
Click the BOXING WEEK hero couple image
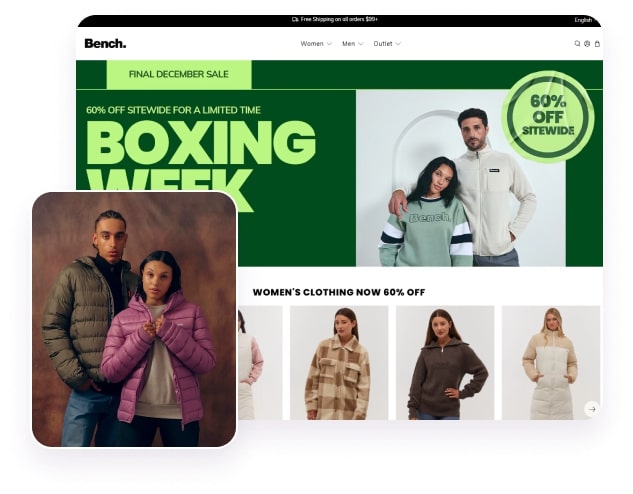[461, 178]
